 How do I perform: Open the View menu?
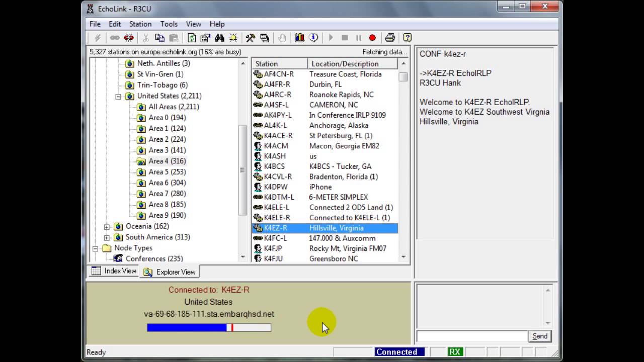pyautogui.click(x=194, y=24)
